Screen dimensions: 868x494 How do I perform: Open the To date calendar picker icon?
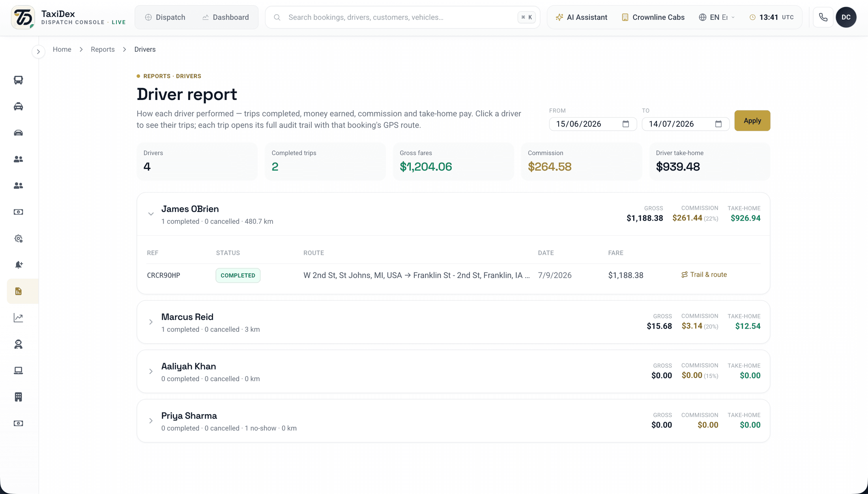[x=718, y=124]
